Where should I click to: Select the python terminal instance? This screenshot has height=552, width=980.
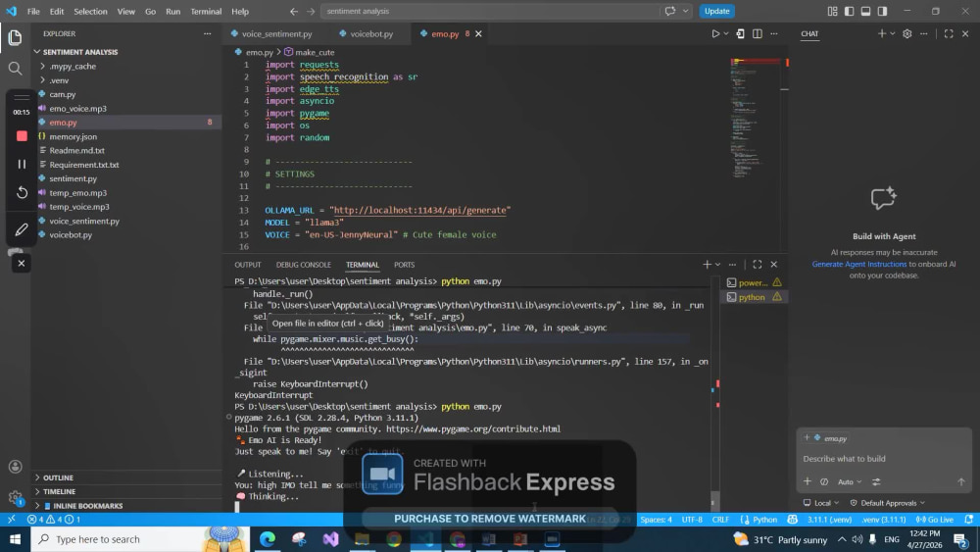(754, 297)
